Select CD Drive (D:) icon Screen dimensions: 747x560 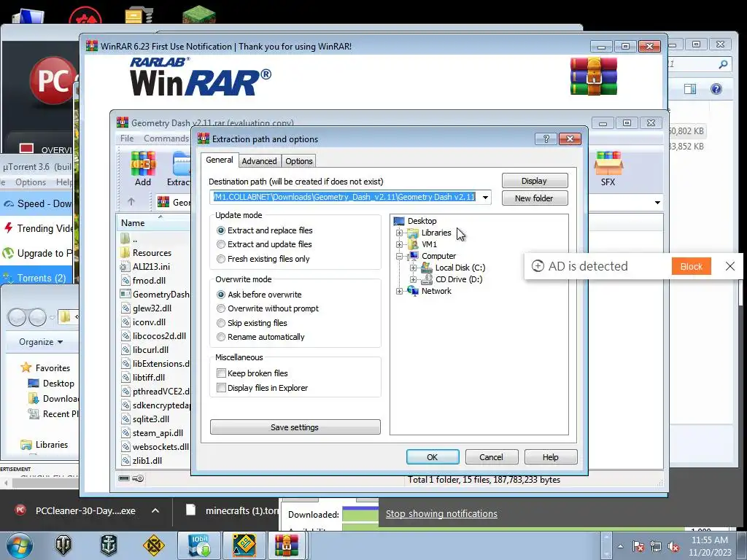click(x=427, y=279)
